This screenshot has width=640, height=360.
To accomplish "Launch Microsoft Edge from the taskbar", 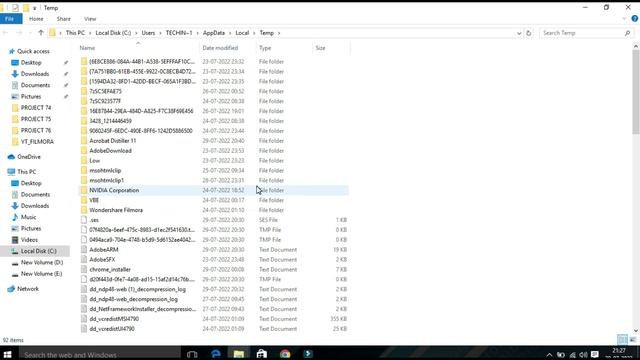I will (x=216, y=354).
